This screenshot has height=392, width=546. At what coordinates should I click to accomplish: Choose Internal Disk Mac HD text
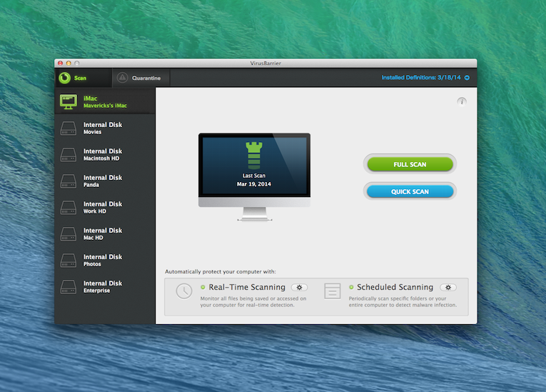coord(103,234)
